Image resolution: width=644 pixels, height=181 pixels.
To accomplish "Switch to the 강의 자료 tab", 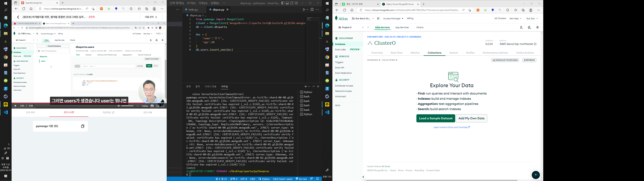I will coord(148,112).
